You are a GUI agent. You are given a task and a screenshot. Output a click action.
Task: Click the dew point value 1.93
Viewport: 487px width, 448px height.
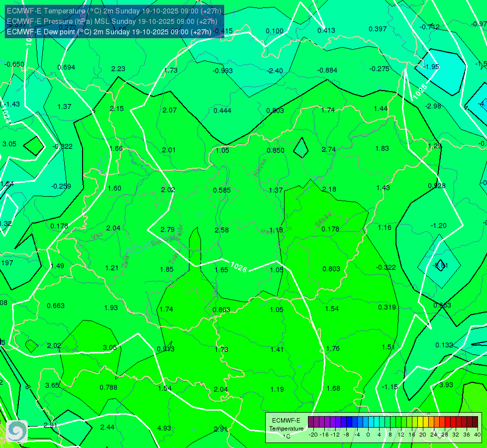coord(111,308)
